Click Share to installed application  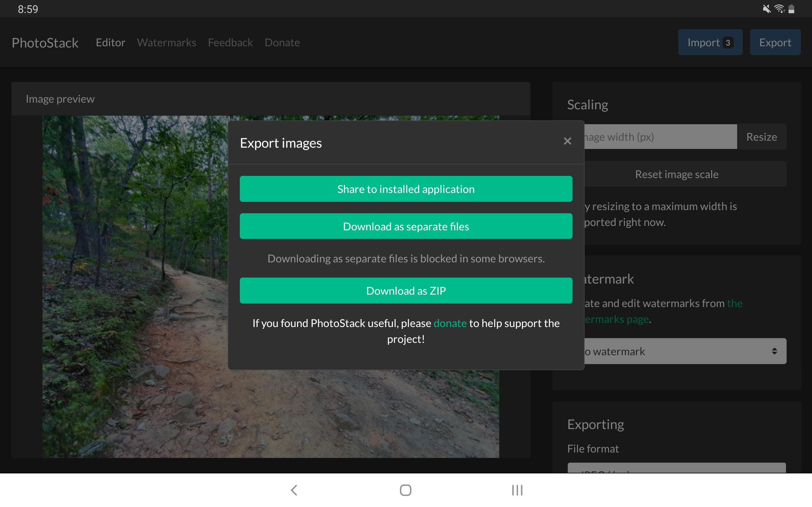tap(406, 189)
